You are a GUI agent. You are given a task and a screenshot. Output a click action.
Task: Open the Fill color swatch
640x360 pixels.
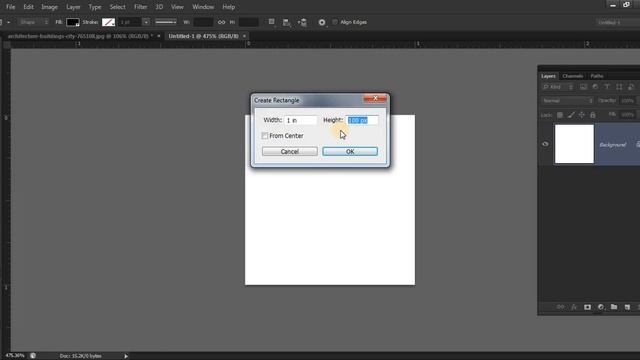click(x=73, y=22)
